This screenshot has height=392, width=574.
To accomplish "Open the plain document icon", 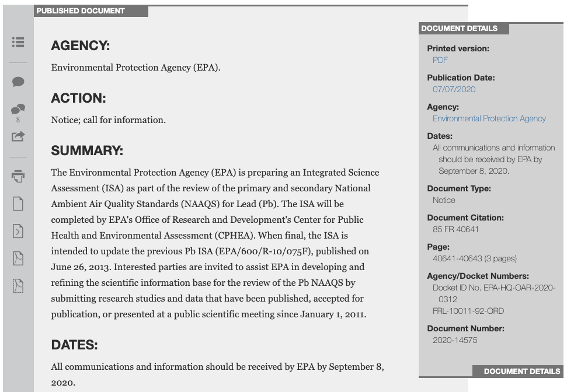I will [x=18, y=204].
